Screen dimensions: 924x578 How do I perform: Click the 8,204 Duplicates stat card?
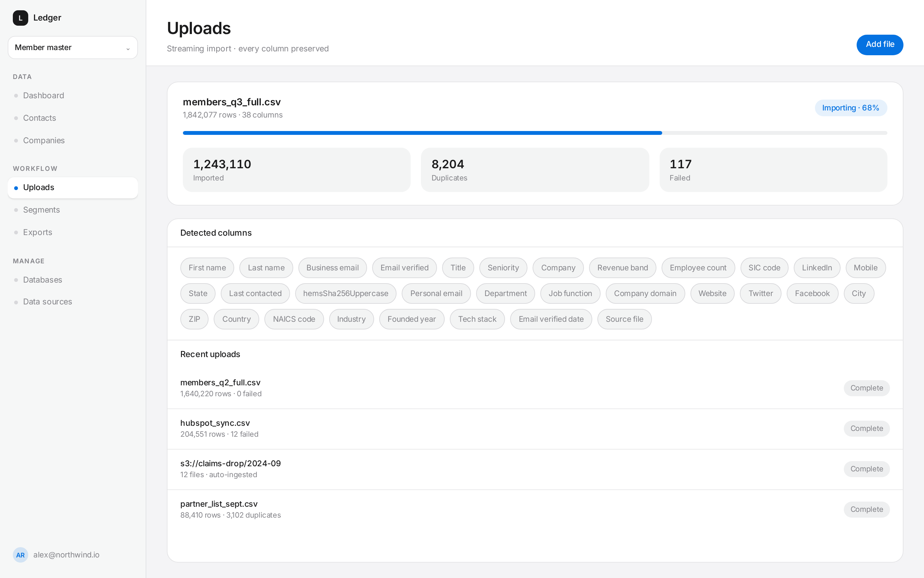[x=535, y=170]
